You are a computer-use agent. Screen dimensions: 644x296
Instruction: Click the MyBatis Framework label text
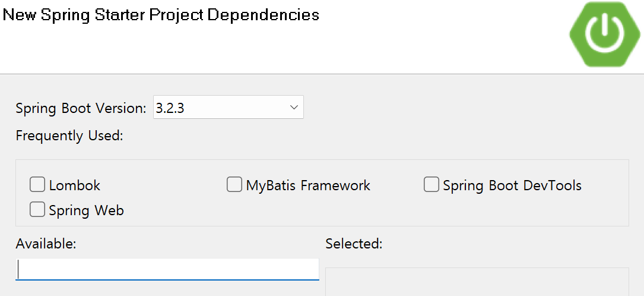[x=308, y=185]
